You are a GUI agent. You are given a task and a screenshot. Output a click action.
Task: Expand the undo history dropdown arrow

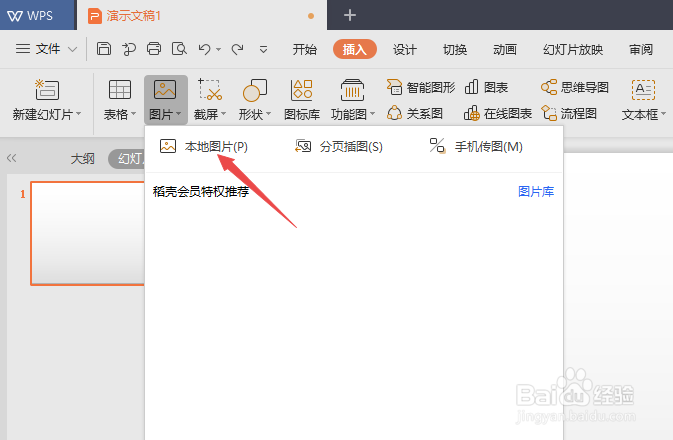click(218, 50)
